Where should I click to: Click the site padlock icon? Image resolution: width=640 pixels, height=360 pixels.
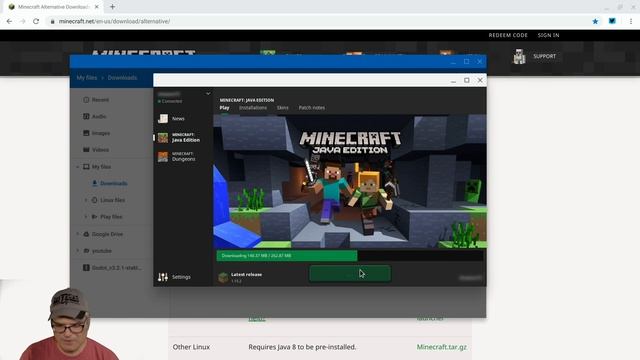52,21
